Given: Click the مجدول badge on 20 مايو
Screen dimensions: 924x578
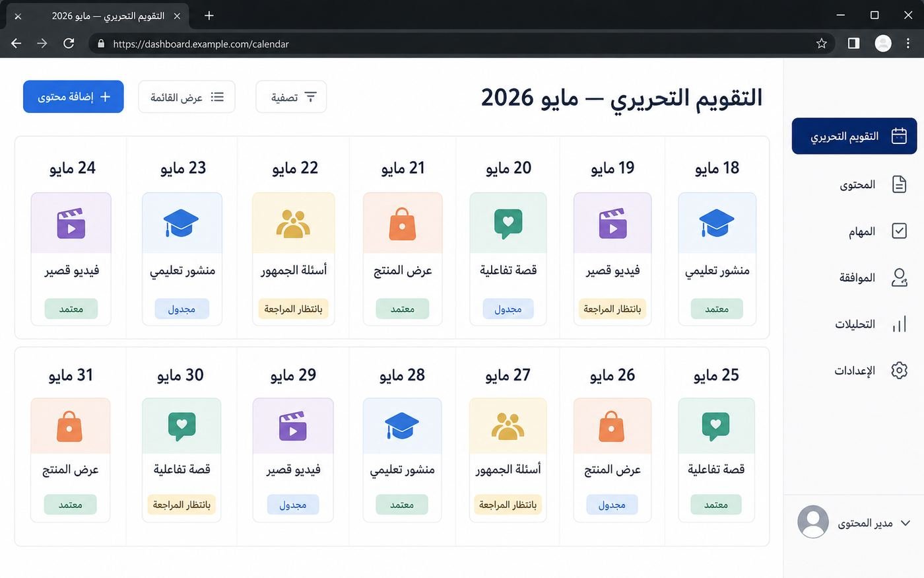Looking at the screenshot, I should [x=508, y=308].
